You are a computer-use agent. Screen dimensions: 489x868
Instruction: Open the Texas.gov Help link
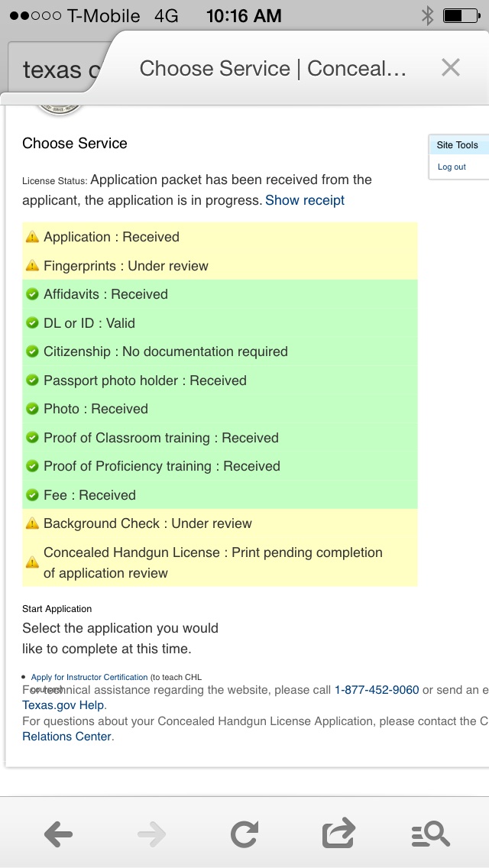(63, 705)
